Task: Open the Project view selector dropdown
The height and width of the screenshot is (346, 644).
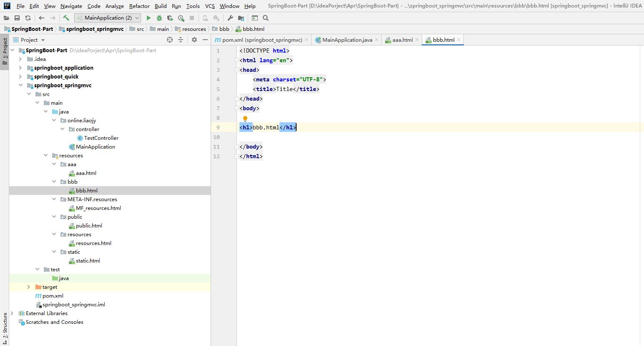Action: 29,40
